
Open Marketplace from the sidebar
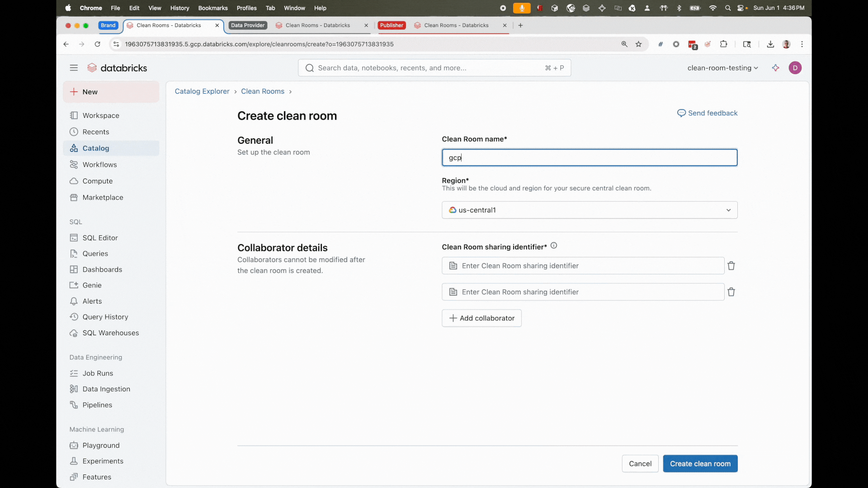pos(103,197)
